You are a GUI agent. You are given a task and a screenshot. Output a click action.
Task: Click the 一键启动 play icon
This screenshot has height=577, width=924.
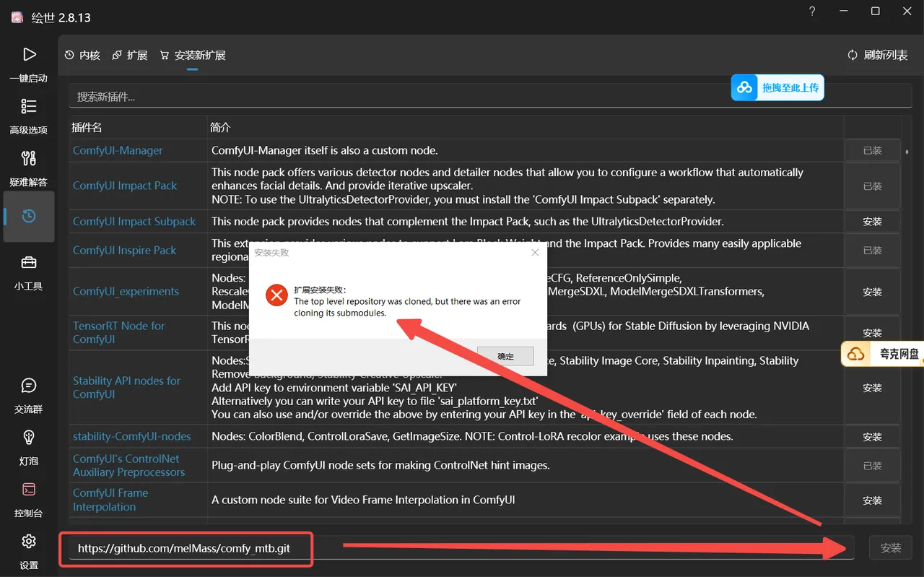(x=29, y=55)
